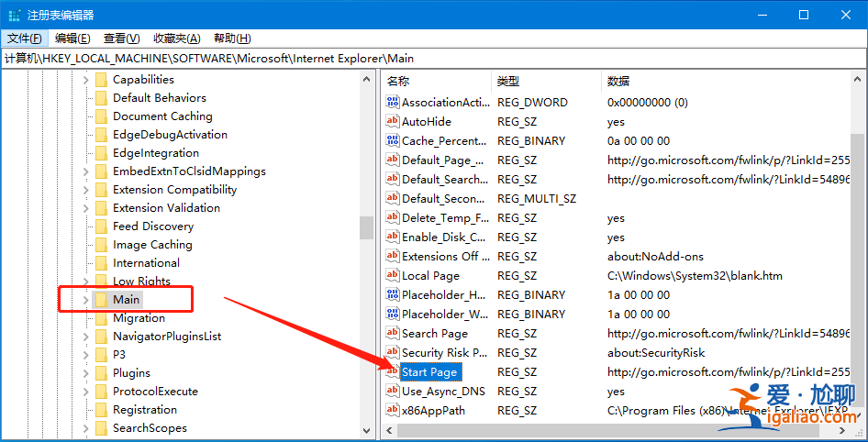
Task: Click the Start Page string value icon
Action: [x=393, y=371]
